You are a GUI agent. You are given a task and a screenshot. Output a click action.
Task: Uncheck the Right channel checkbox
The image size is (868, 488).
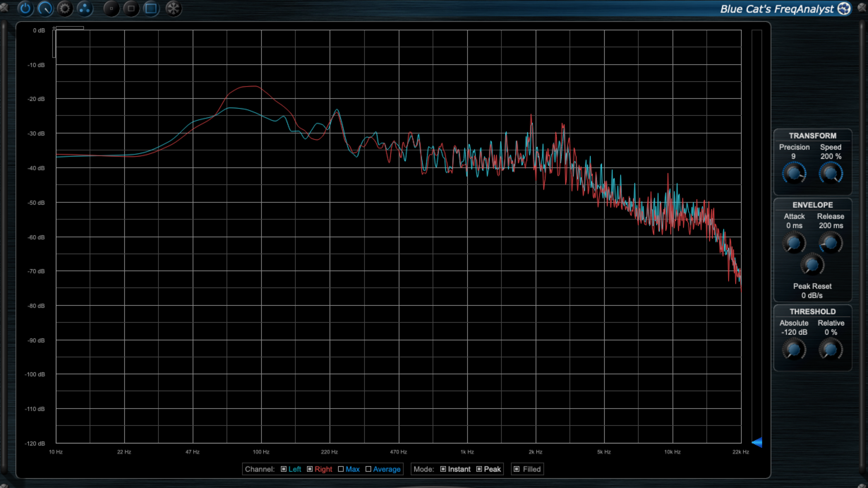coord(310,469)
